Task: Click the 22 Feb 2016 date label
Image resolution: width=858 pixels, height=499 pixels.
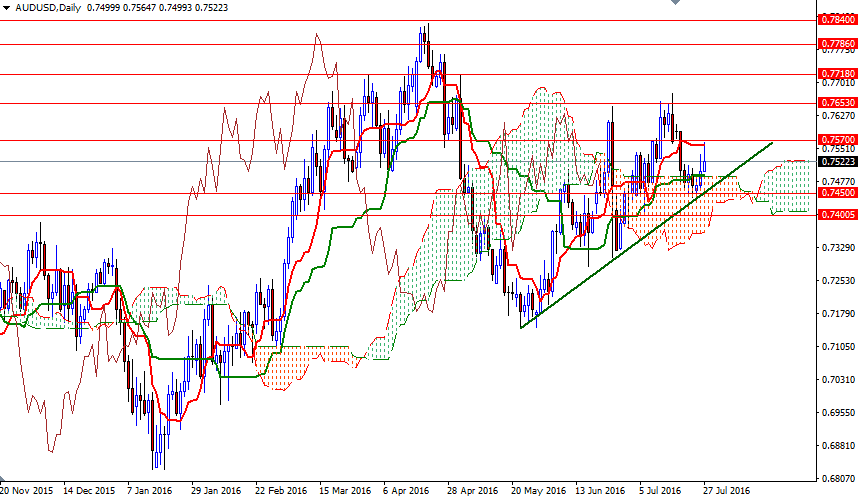Action: pos(281,490)
